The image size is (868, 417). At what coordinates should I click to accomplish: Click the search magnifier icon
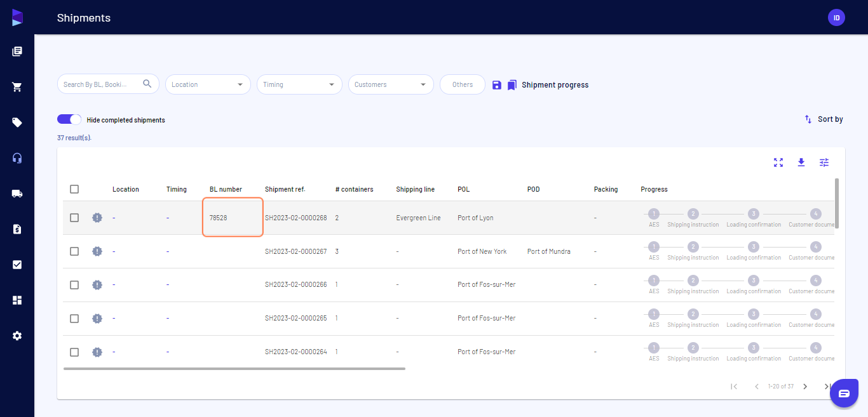[x=147, y=84]
